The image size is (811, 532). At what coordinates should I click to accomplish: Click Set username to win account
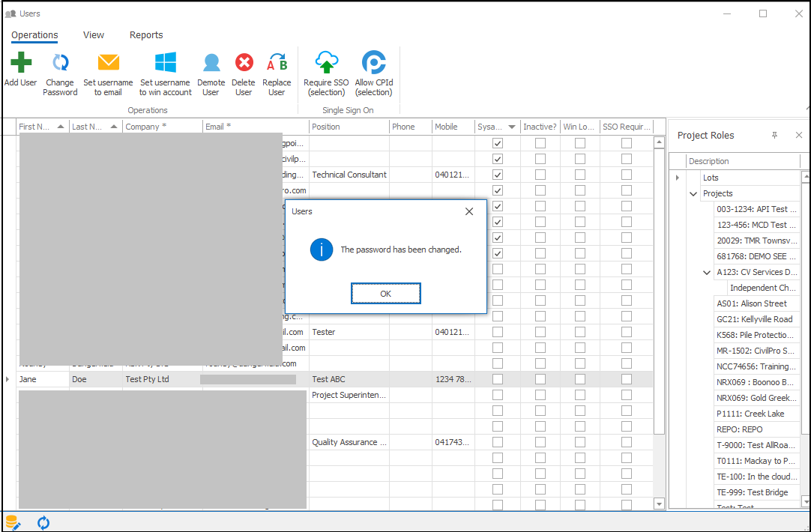165,63
